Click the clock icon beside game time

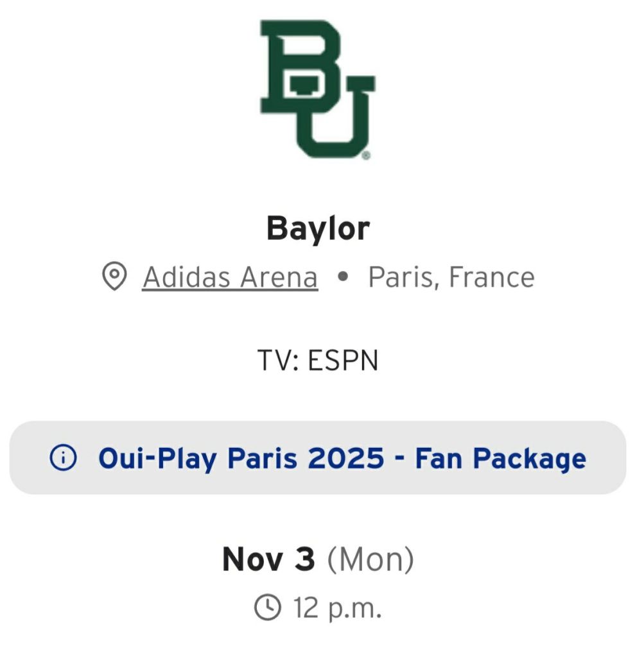268,606
